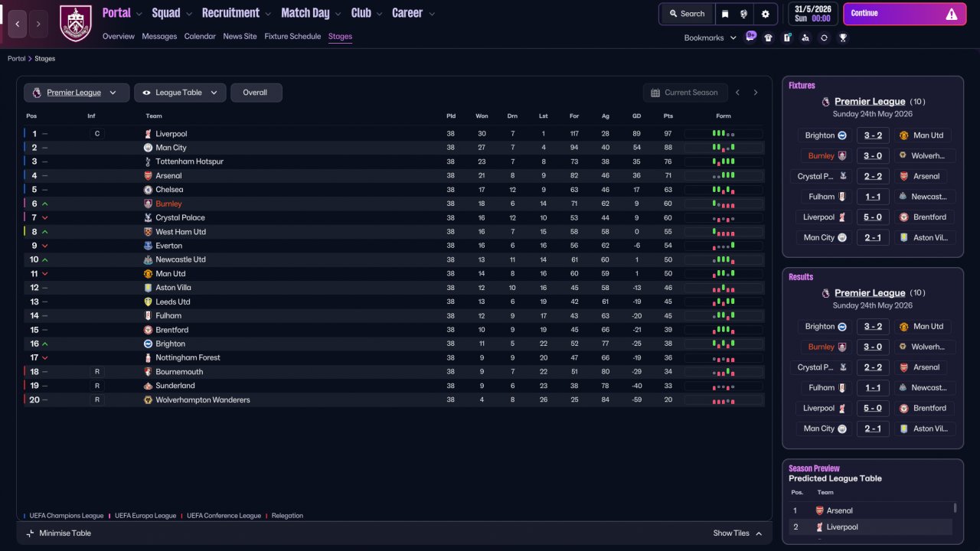Click the Chelsea crest in the league table
The height and width of the screenshot is (551, 980).
pos(148,190)
